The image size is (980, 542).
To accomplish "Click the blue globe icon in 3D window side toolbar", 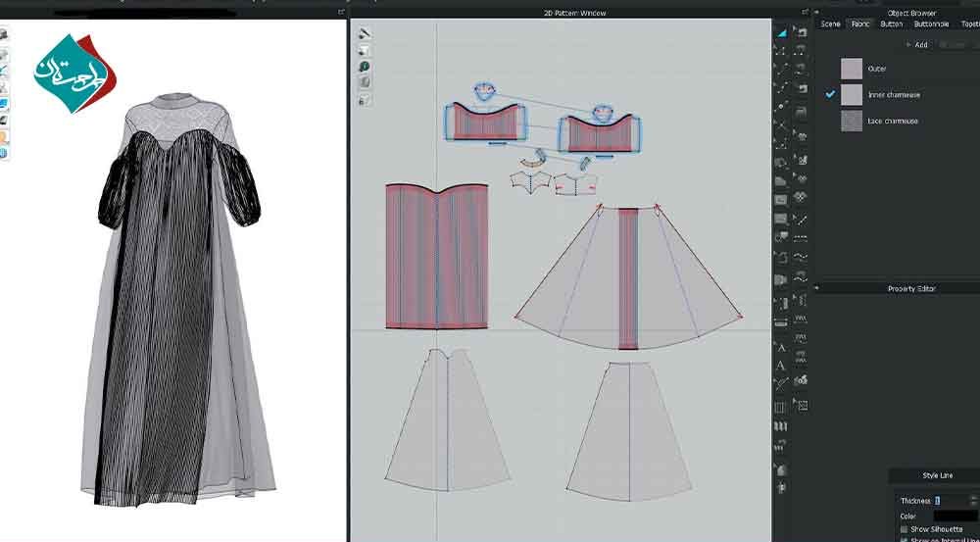I will 4,153.
